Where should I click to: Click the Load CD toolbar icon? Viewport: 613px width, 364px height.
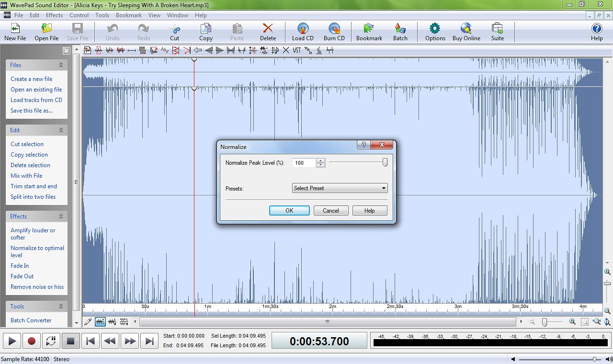click(x=303, y=31)
